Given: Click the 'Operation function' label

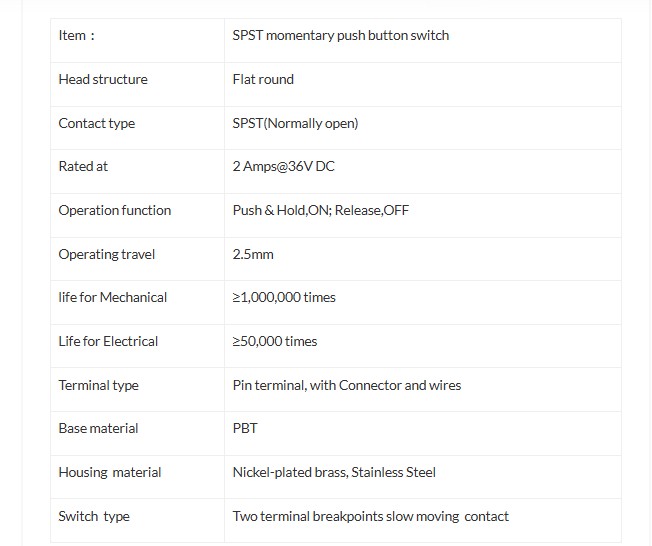Looking at the screenshot, I should [x=115, y=211].
